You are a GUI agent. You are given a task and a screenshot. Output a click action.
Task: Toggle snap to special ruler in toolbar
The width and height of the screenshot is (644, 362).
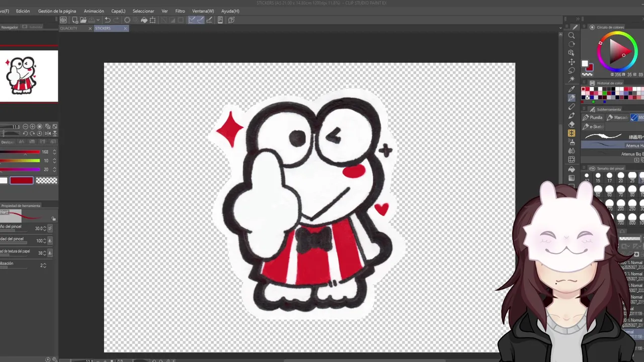point(200,20)
